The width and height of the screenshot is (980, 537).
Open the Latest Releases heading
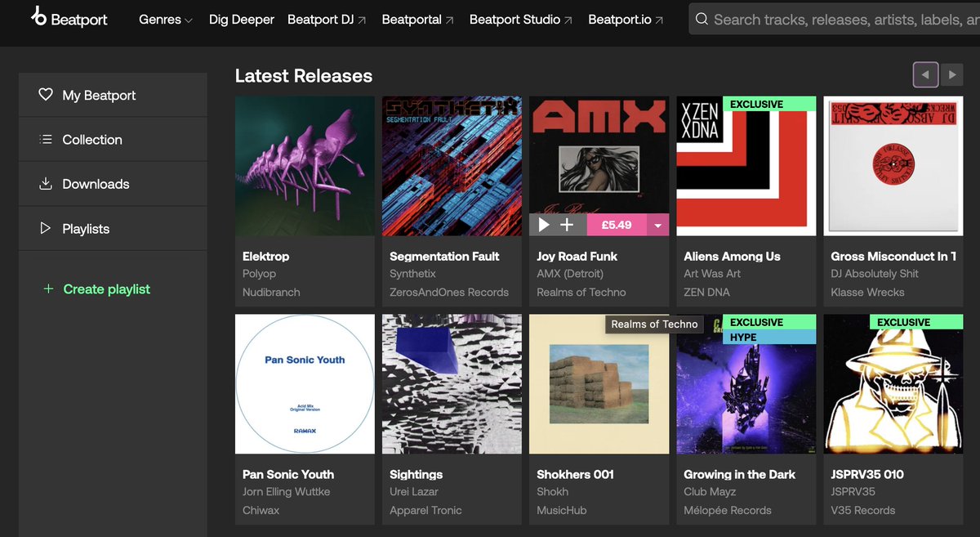pyautogui.click(x=304, y=75)
